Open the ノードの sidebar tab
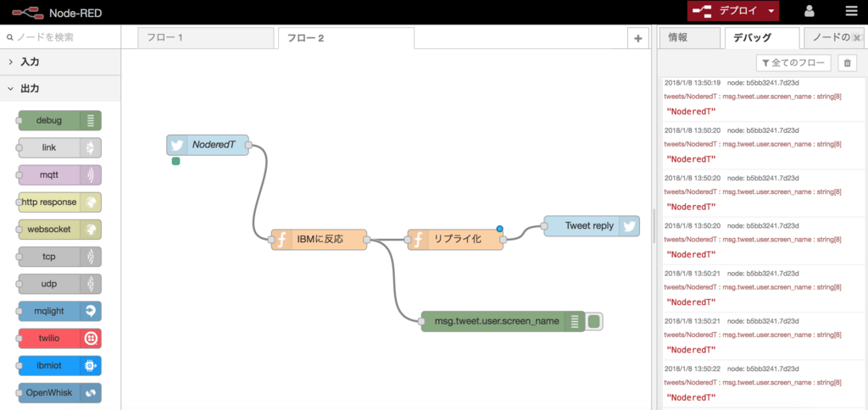This screenshot has width=868, height=410. tap(831, 37)
